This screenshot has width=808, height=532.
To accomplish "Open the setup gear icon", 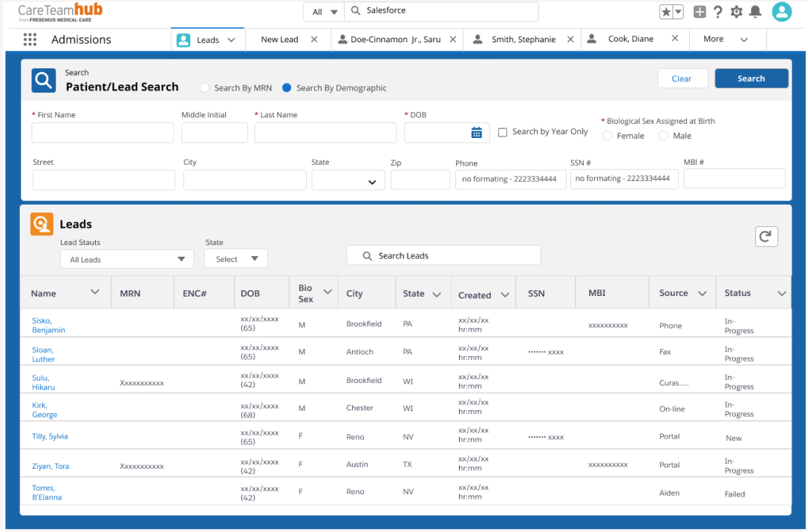I will 737,12.
